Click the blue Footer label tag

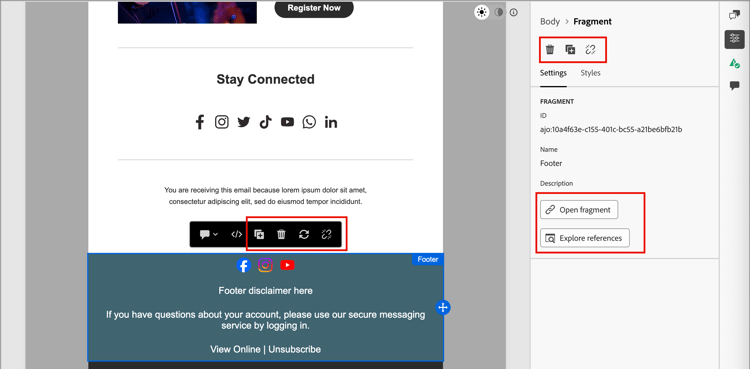point(428,259)
